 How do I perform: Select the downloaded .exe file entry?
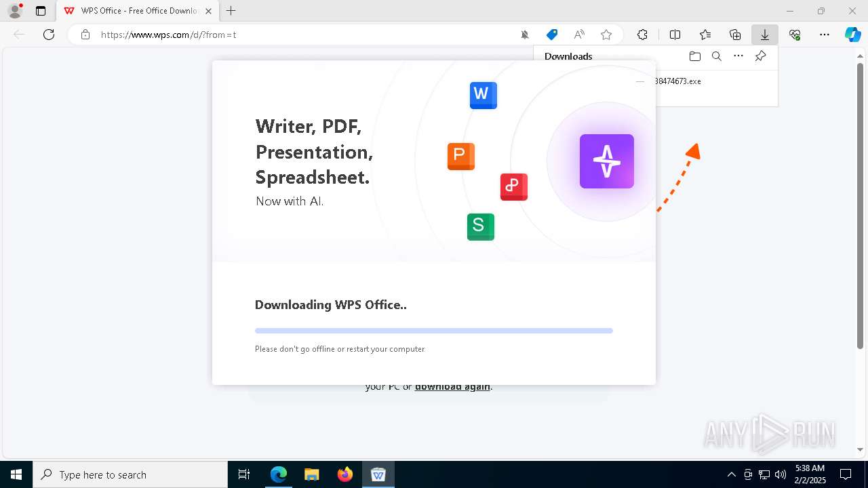[x=678, y=81]
